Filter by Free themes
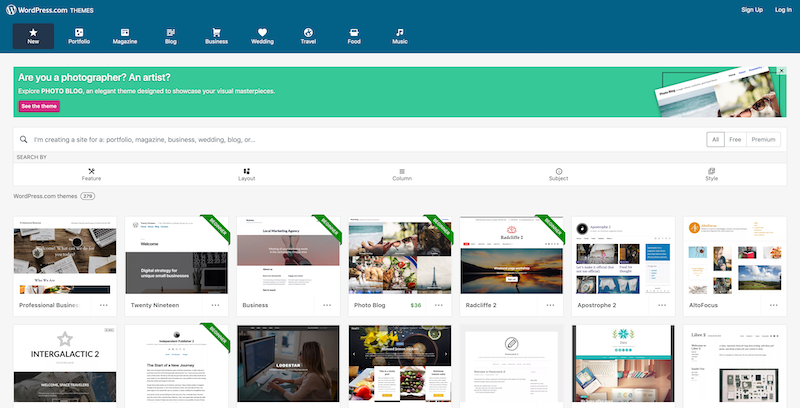The image size is (800, 408). pyautogui.click(x=735, y=139)
